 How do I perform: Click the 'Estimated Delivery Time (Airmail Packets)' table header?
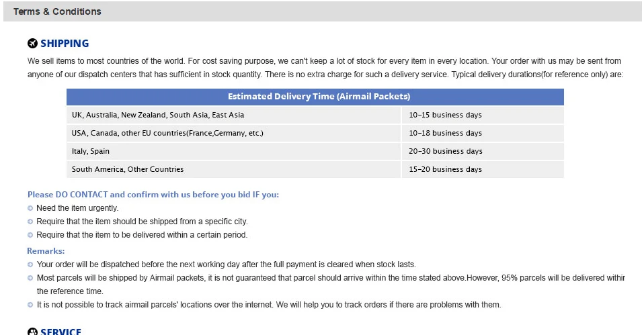point(315,97)
